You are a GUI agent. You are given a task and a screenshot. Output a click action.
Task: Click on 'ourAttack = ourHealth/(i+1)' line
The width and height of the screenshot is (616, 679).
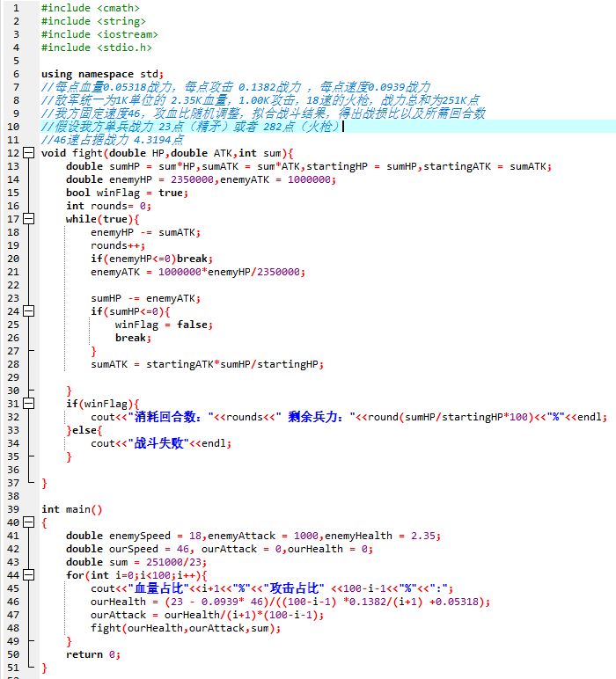pos(207,615)
